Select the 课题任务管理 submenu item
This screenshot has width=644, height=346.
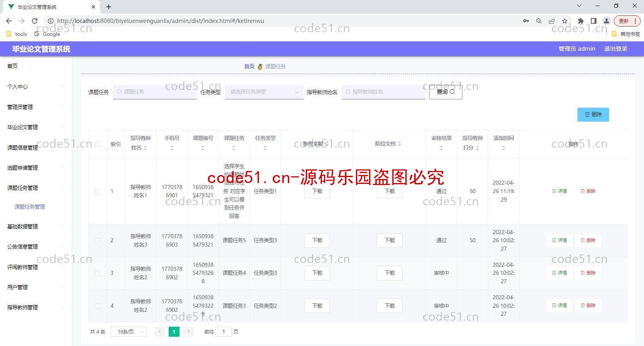[x=30, y=206]
